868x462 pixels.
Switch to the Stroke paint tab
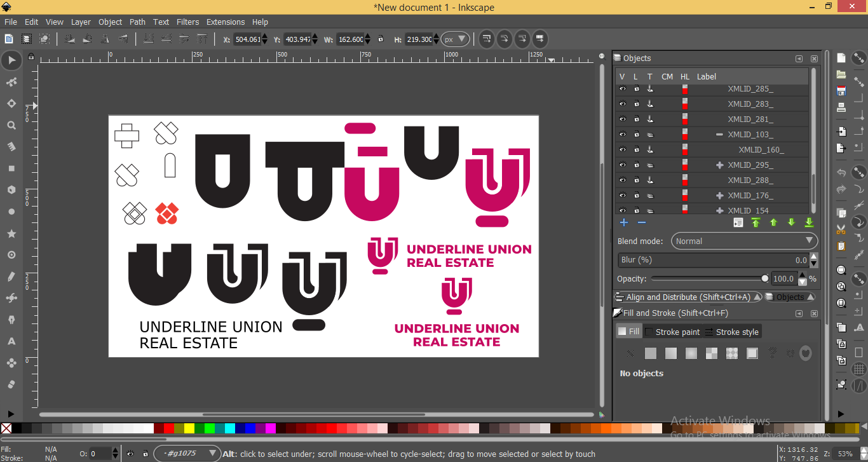tap(672, 332)
